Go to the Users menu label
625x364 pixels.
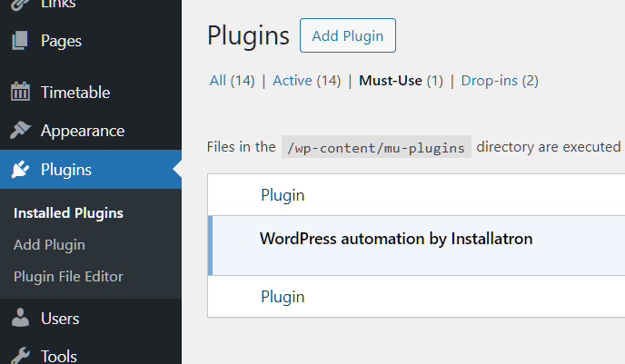(60, 319)
